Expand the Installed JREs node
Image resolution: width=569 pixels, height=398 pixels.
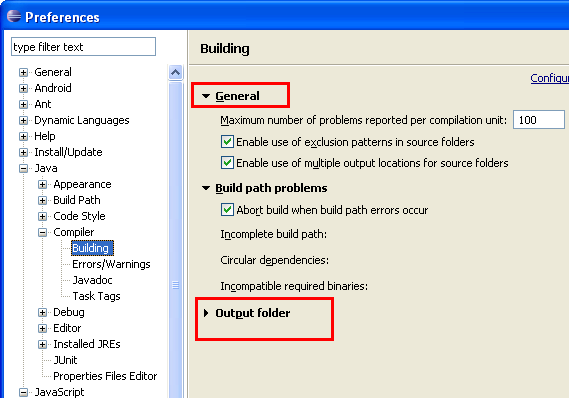pyautogui.click(x=42, y=344)
